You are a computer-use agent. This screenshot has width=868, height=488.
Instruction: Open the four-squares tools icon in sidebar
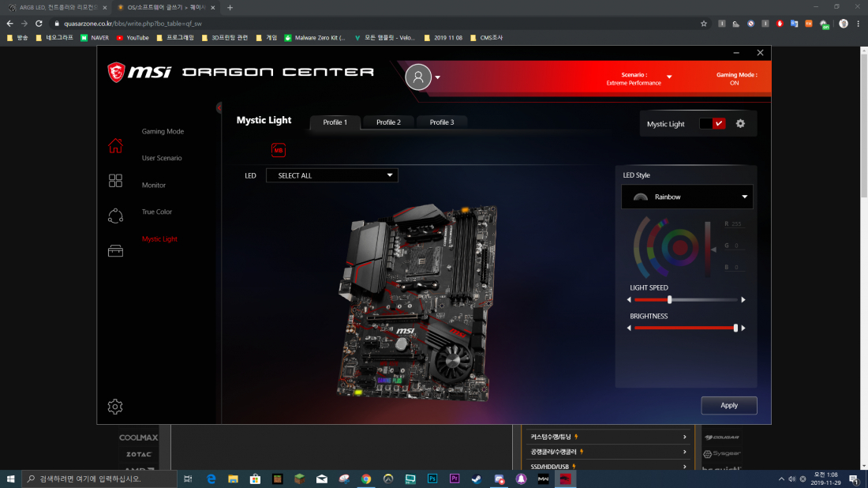115,181
